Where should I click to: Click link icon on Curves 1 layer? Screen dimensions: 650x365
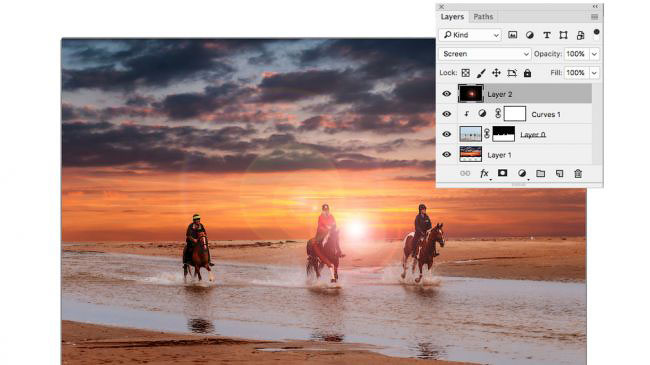click(x=498, y=114)
